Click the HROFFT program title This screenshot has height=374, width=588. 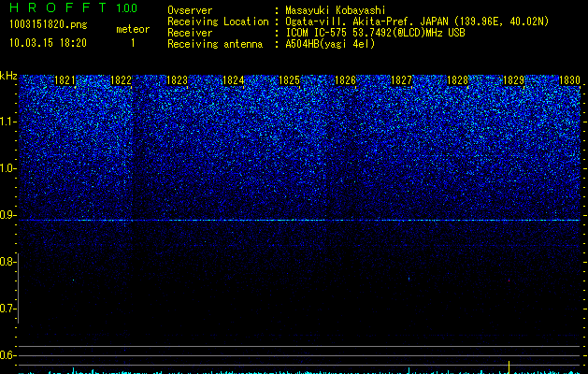tap(59, 7)
